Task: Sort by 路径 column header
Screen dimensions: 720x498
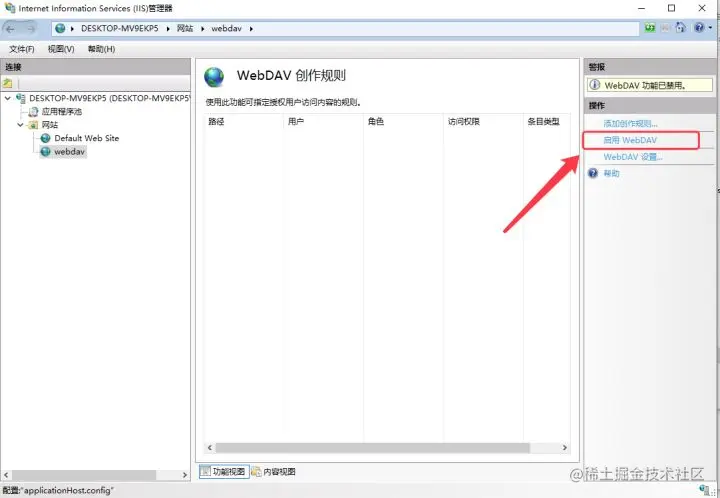Action: click(244, 122)
